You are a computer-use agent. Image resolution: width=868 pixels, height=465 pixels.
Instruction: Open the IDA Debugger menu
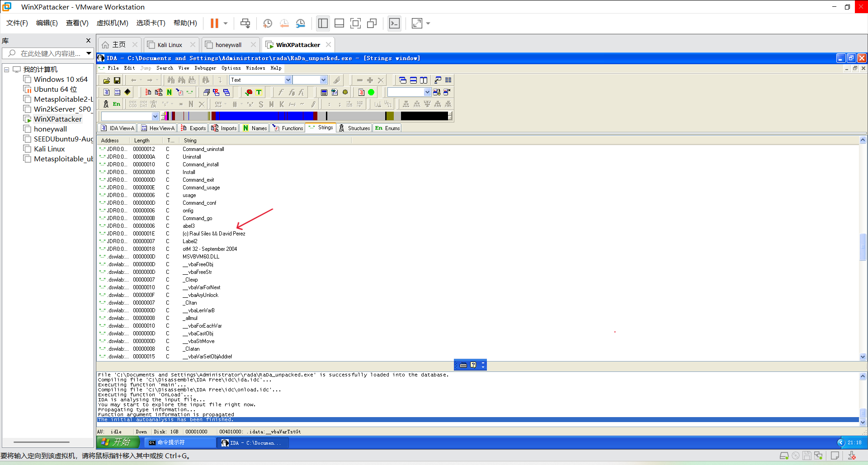(205, 68)
